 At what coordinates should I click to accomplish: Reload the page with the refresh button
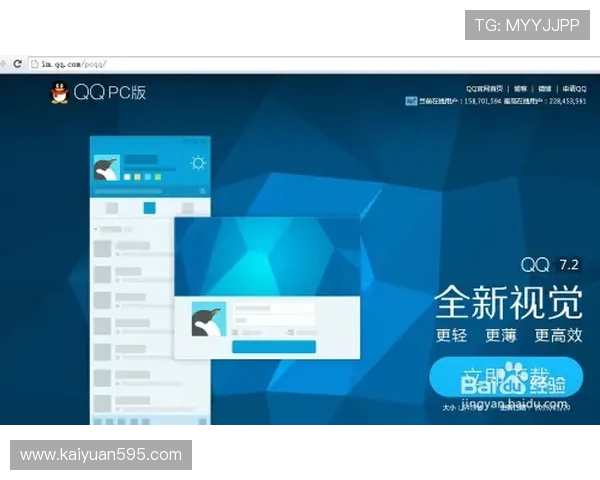pyautogui.click(x=17, y=64)
